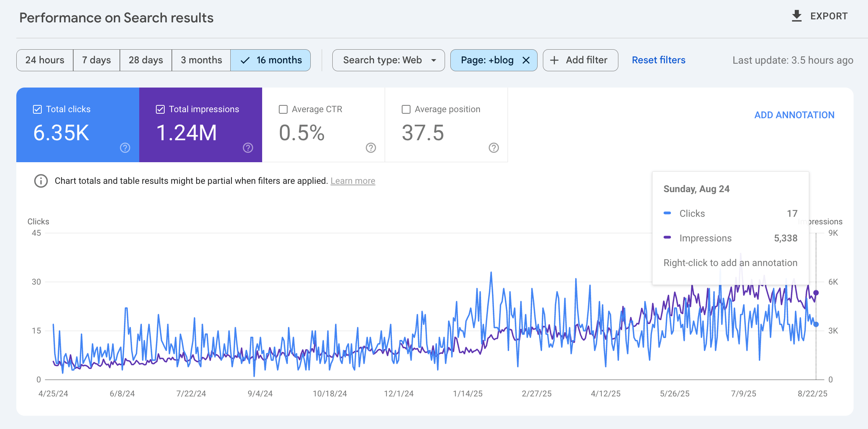Remove the Page: +blog filter with X

[x=526, y=60]
